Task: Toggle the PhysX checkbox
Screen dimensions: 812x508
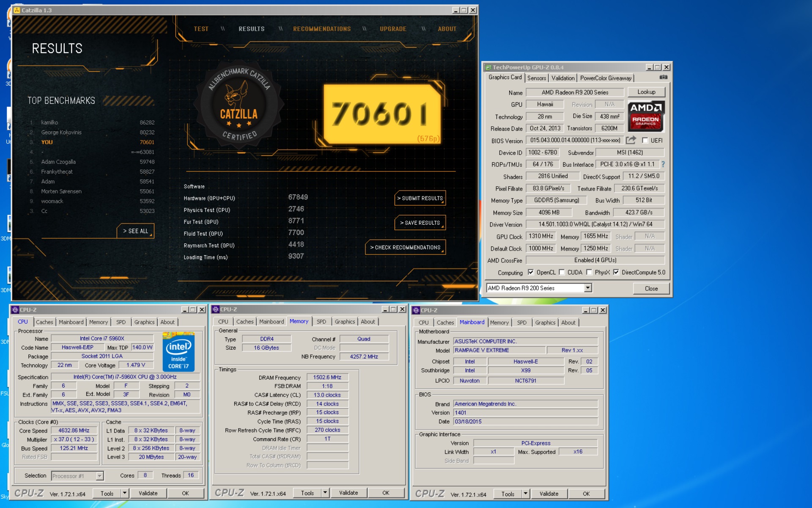Action: 589,272
